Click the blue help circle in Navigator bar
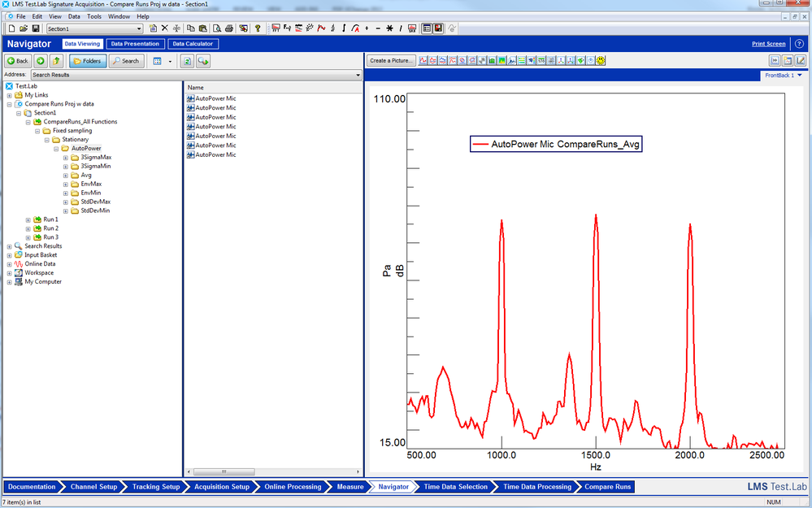Image resolution: width=812 pixels, height=508 pixels. (x=799, y=44)
